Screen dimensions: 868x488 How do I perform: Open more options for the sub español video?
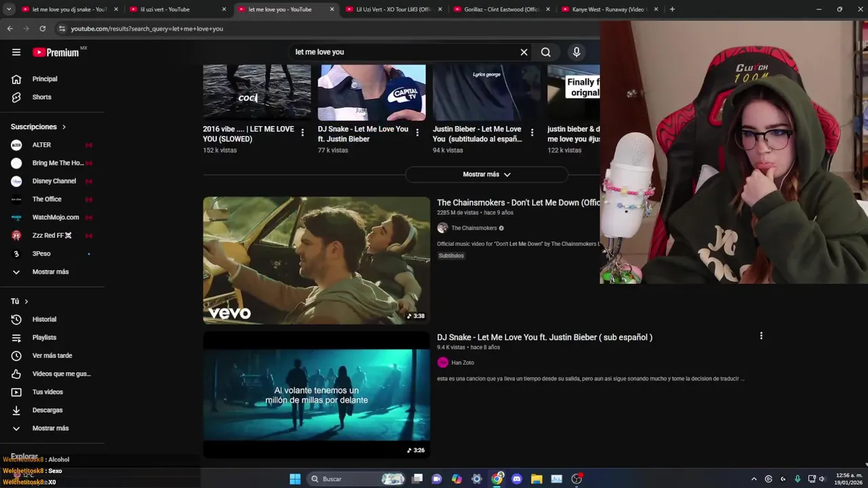761,336
